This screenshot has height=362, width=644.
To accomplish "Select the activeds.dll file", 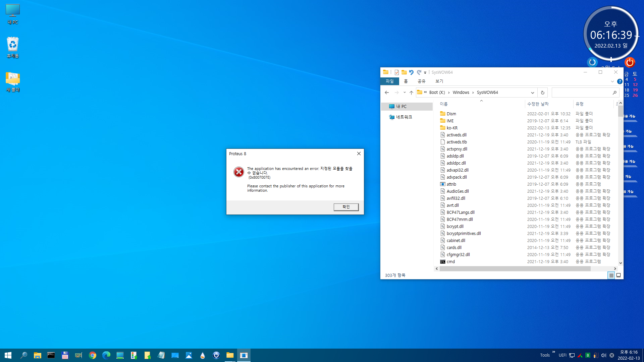I will pyautogui.click(x=456, y=135).
